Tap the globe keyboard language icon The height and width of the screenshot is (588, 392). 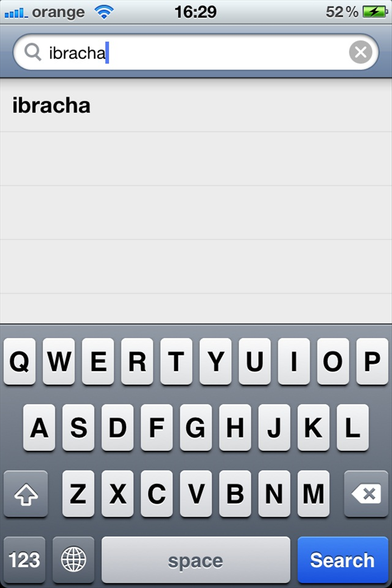pyautogui.click(x=73, y=559)
